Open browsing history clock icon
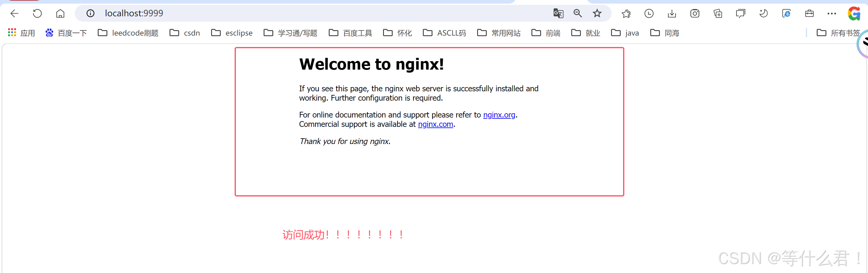Image resolution: width=868 pixels, height=273 pixels. pyautogui.click(x=649, y=14)
